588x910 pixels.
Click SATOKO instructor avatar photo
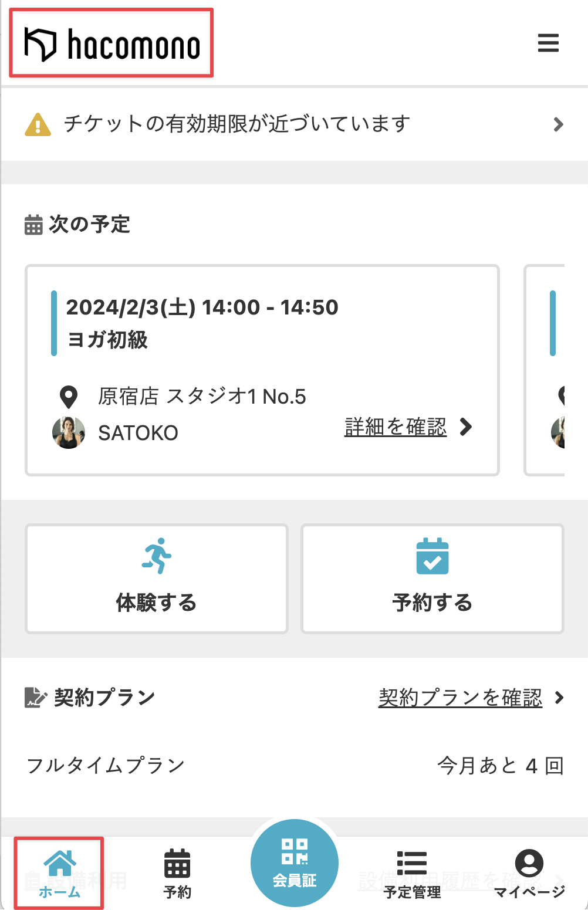pos(69,433)
